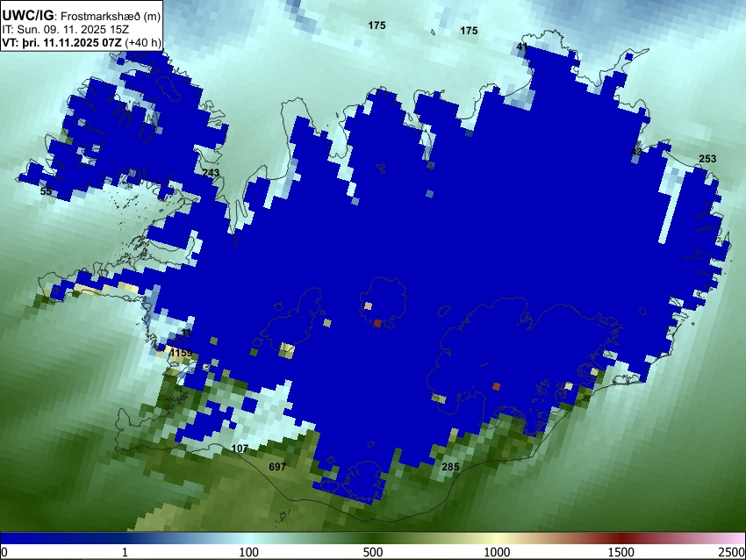The width and height of the screenshot is (746, 560).
Task: Select the '285' value label
Action: [x=450, y=467]
